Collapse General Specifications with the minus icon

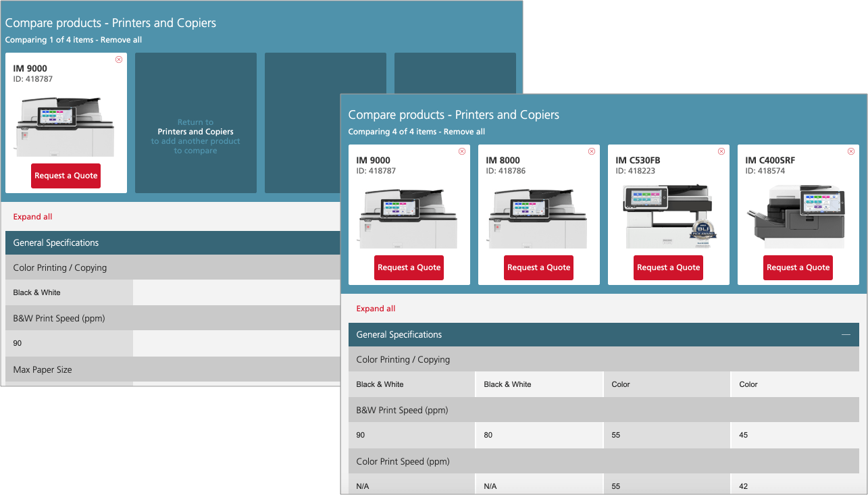[846, 335]
